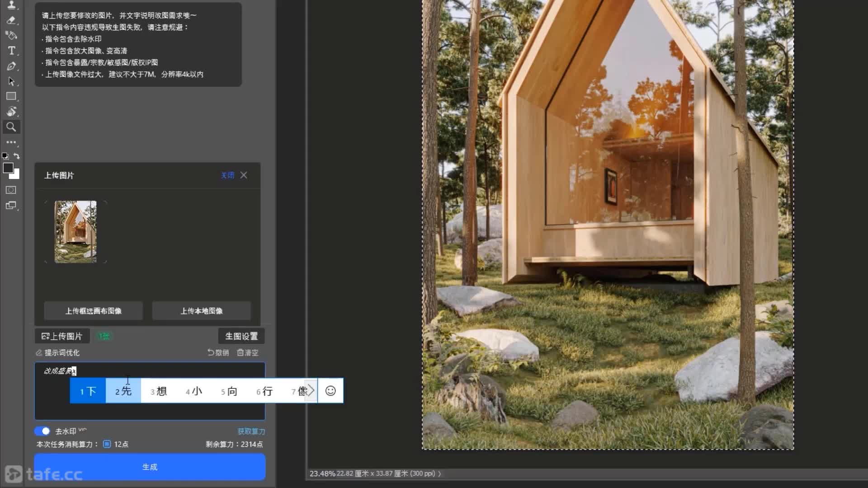Open the 生图设置 settings panel
The image size is (868, 488).
(241, 336)
